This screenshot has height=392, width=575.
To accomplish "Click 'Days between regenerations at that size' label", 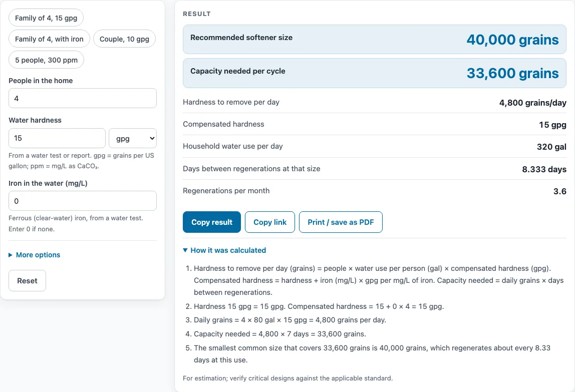I will point(251,169).
